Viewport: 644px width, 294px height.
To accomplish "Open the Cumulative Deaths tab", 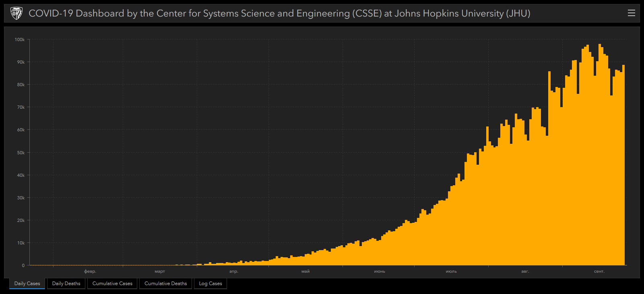I will [165, 284].
